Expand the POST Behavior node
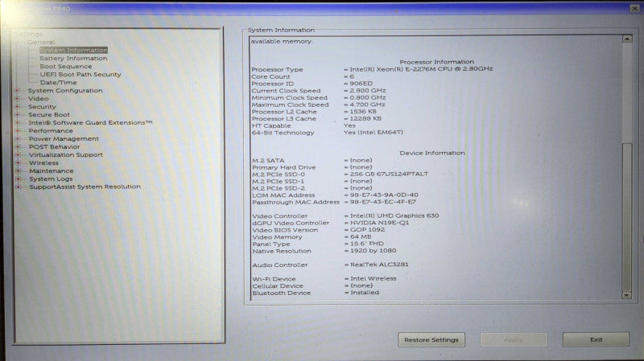The image size is (644, 361). click(18, 147)
